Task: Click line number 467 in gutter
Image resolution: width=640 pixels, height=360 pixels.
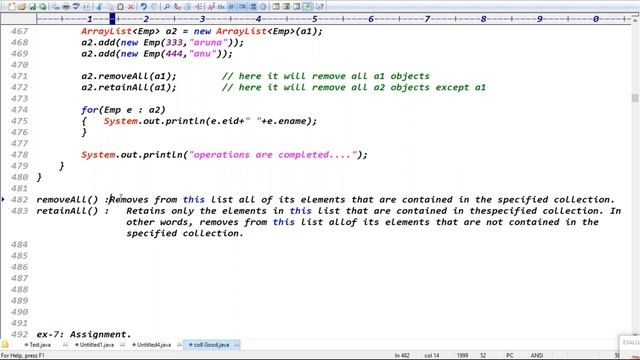Action: pos(20,31)
